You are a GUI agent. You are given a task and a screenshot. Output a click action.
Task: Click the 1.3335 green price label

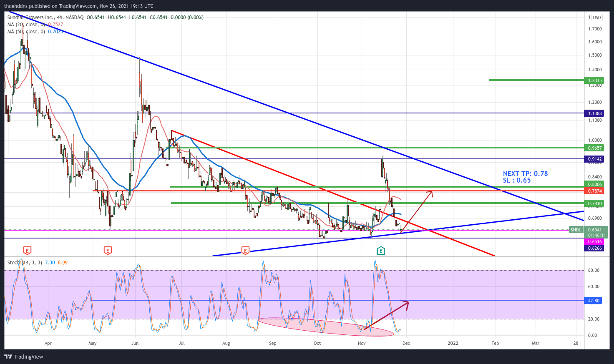595,80
